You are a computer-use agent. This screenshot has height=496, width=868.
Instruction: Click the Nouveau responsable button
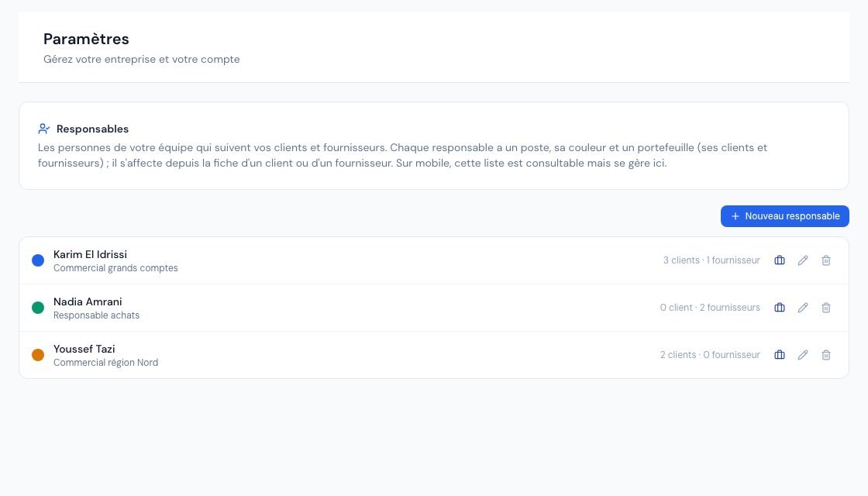784,216
